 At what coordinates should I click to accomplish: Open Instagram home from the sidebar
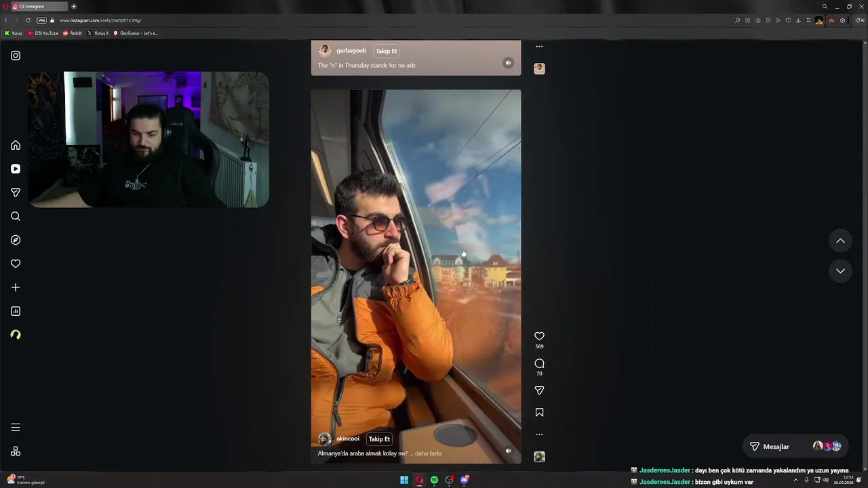point(16,145)
